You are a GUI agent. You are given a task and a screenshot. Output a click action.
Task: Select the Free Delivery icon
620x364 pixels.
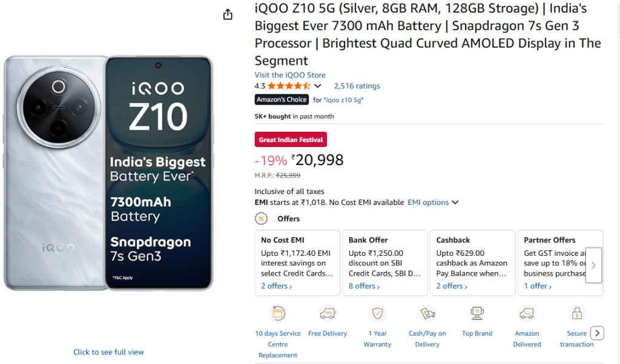[x=328, y=313]
